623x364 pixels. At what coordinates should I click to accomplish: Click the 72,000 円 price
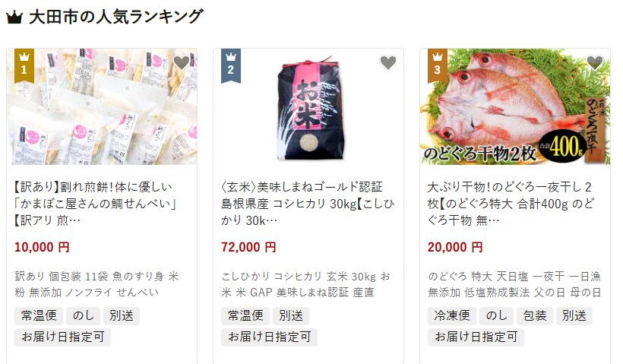[248, 247]
